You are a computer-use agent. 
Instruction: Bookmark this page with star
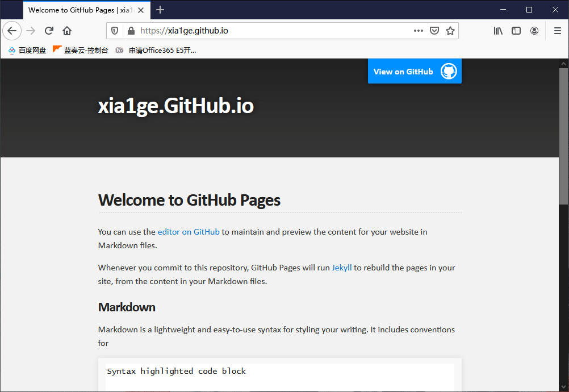point(450,31)
